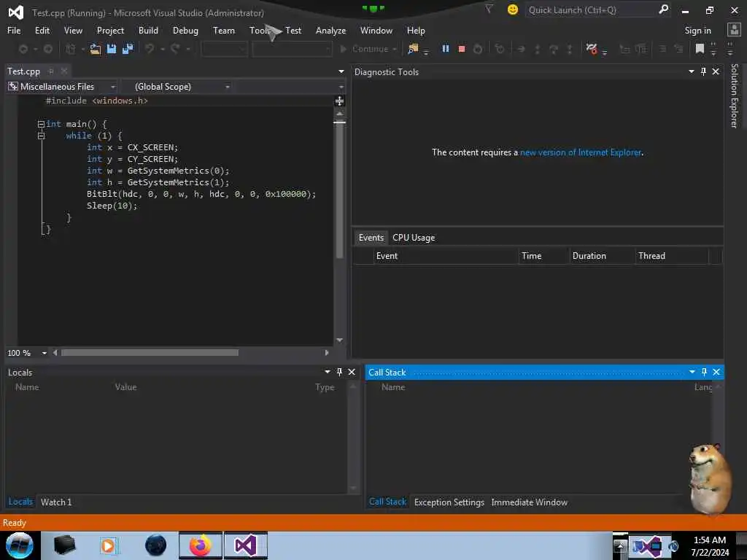Open the Build menu
Image resolution: width=747 pixels, height=560 pixels.
click(x=148, y=31)
